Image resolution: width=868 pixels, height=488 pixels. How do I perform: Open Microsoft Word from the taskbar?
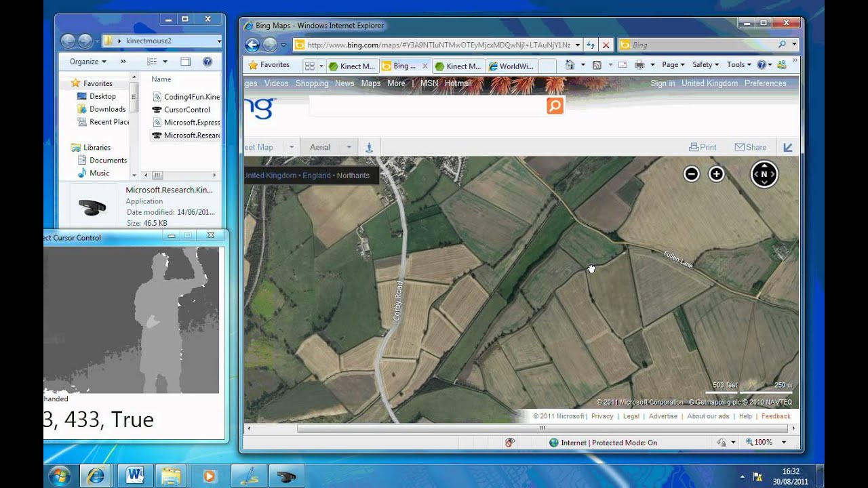[x=134, y=476]
